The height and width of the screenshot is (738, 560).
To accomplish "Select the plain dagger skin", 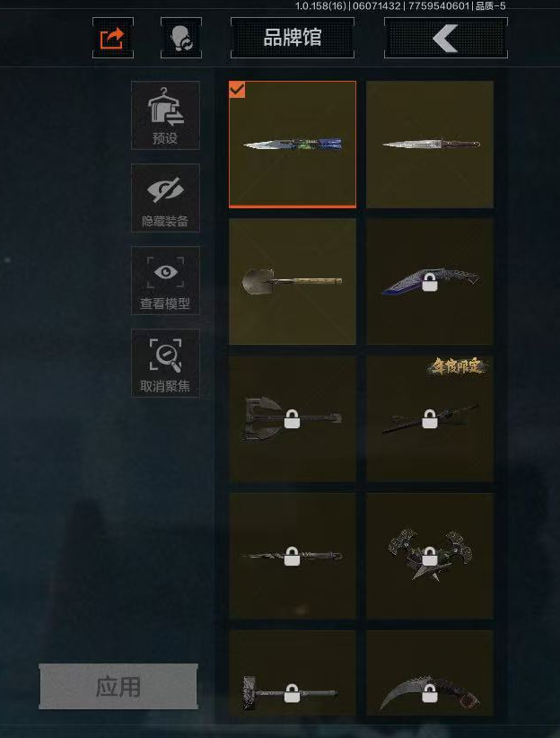I will pyautogui.click(x=430, y=144).
